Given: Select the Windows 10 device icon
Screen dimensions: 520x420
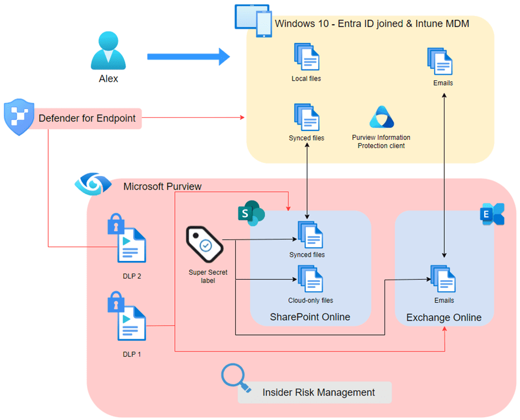Looking at the screenshot, I should pos(253,20).
